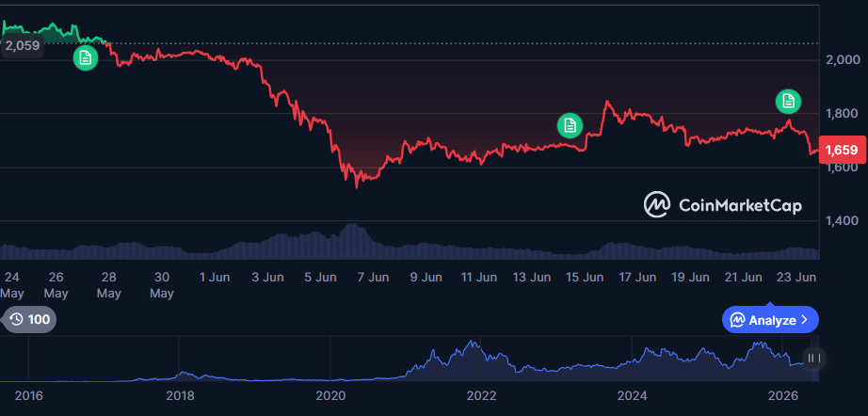Open news marker near 27 May

click(86, 57)
